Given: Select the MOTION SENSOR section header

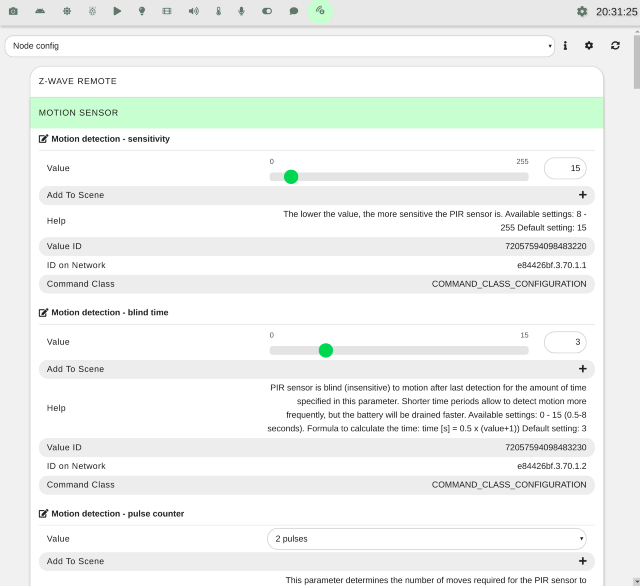Looking at the screenshot, I should click(x=317, y=113).
